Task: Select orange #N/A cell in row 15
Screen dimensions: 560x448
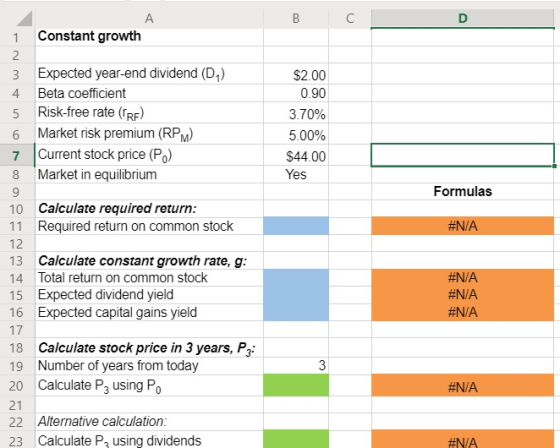Action: coord(462,295)
